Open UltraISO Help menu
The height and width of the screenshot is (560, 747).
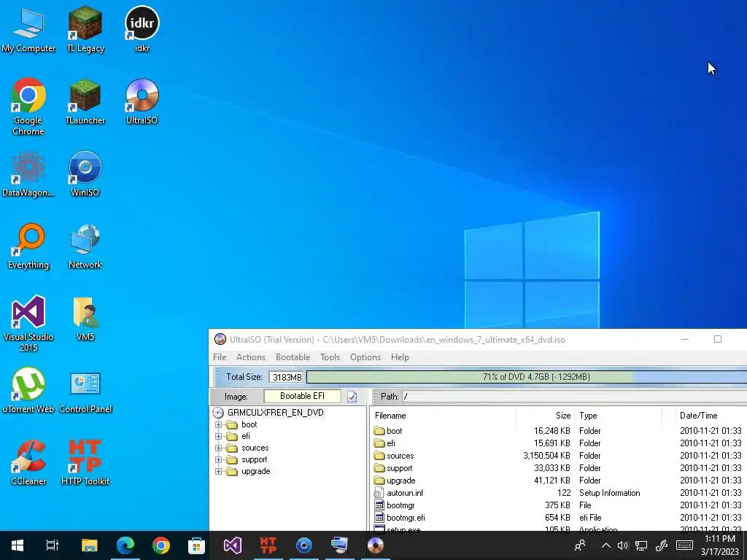(400, 357)
